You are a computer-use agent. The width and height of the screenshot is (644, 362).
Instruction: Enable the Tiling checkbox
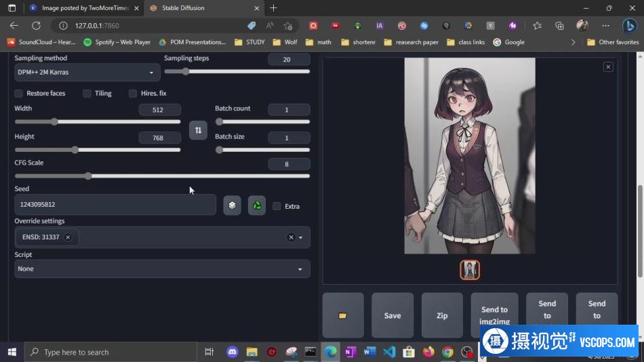pyautogui.click(x=87, y=94)
